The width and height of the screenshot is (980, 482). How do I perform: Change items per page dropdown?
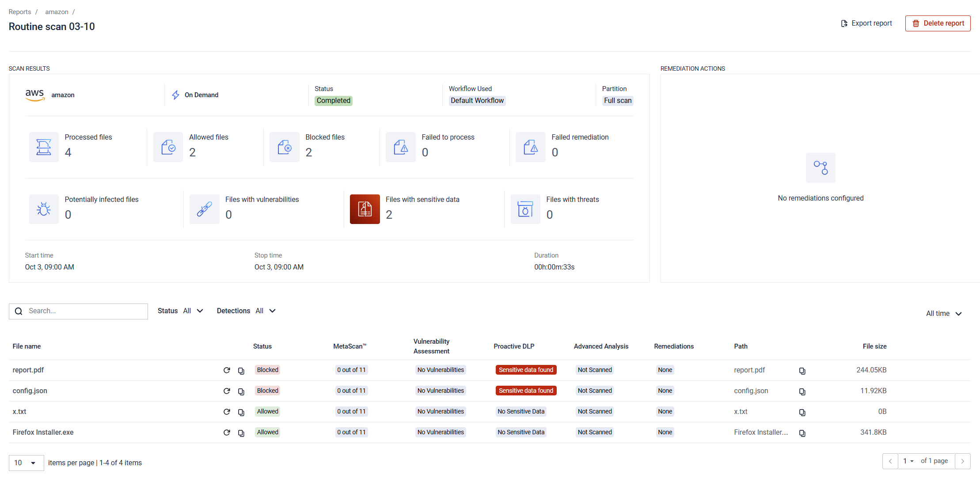coord(26,463)
